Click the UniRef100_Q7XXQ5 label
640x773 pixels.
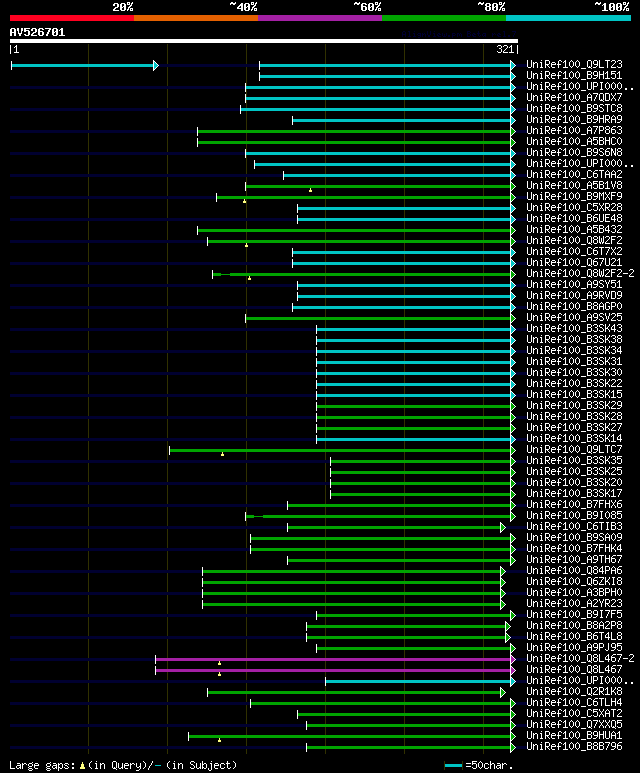pyautogui.click(x=574, y=724)
